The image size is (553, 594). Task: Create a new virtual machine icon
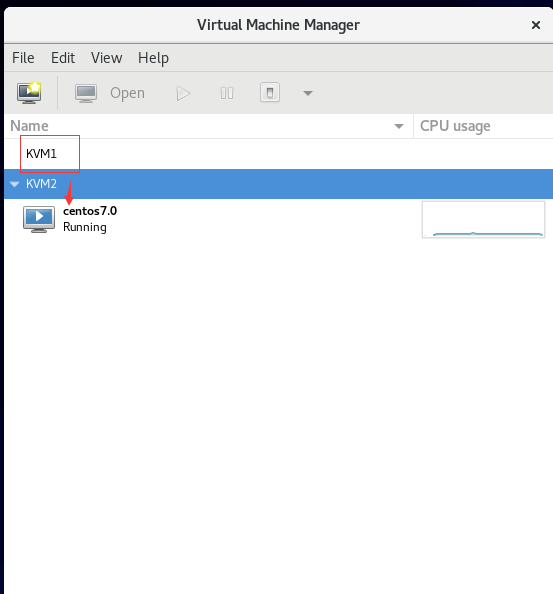pyautogui.click(x=29, y=93)
